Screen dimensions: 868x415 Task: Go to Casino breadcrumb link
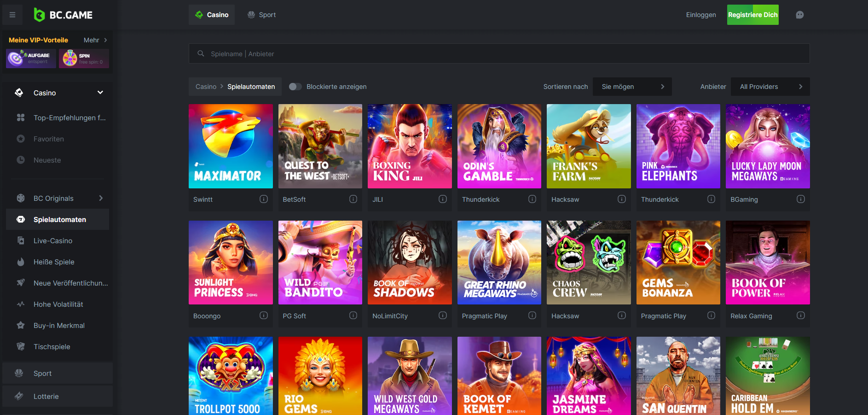click(206, 87)
